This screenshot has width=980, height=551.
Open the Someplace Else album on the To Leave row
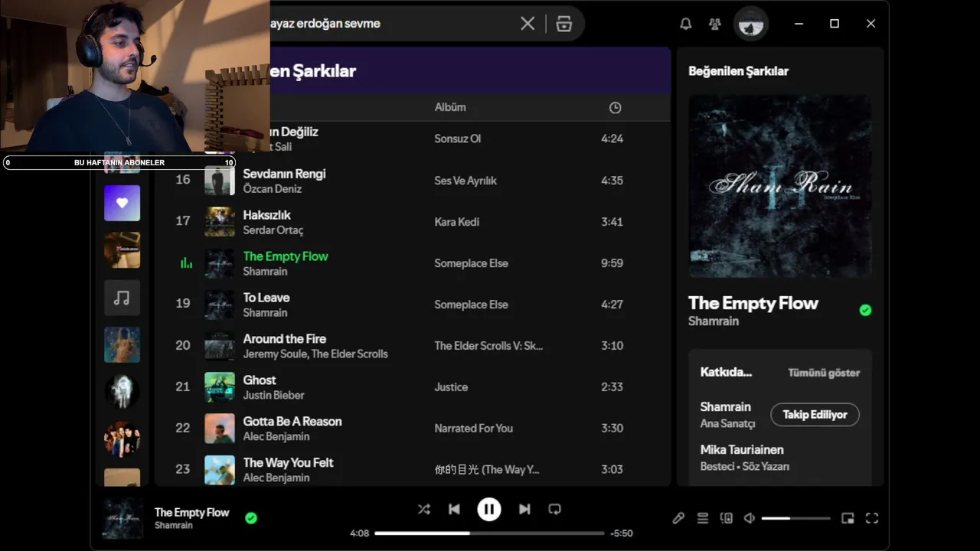coord(471,305)
